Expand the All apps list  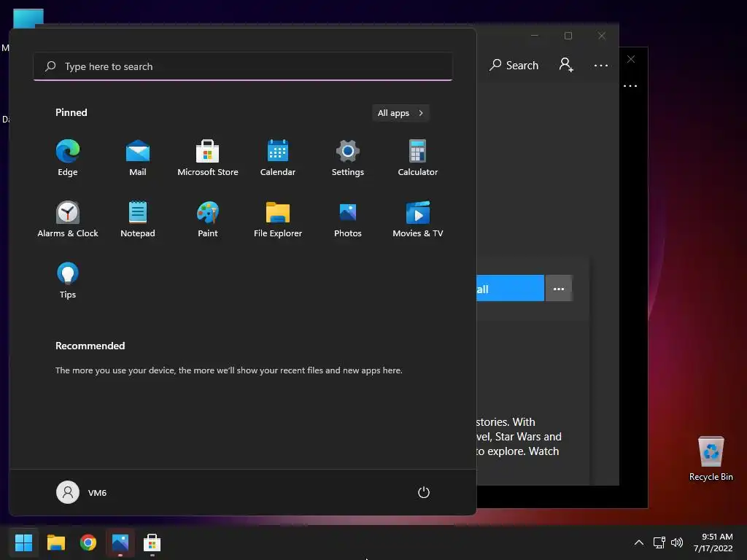click(400, 113)
